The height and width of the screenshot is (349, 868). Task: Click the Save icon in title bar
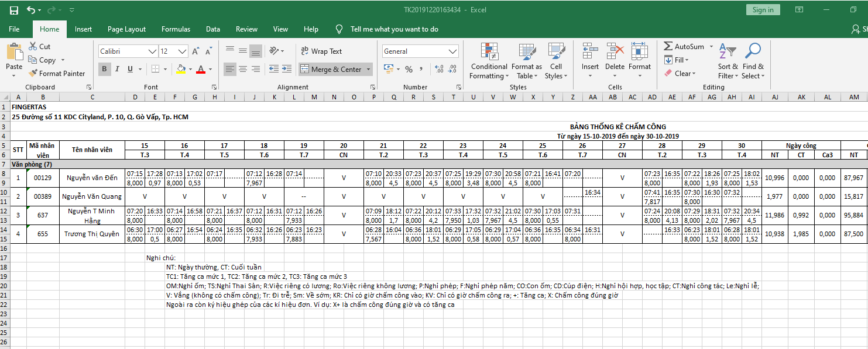(x=14, y=10)
